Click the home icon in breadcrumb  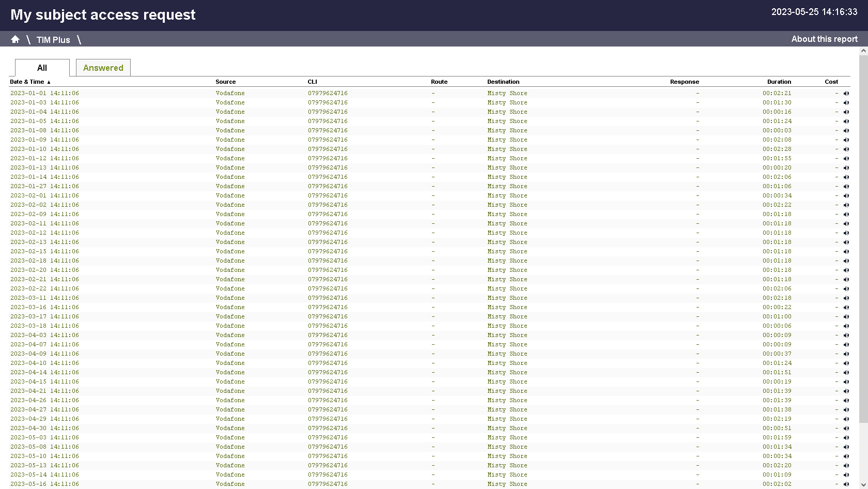tap(15, 39)
